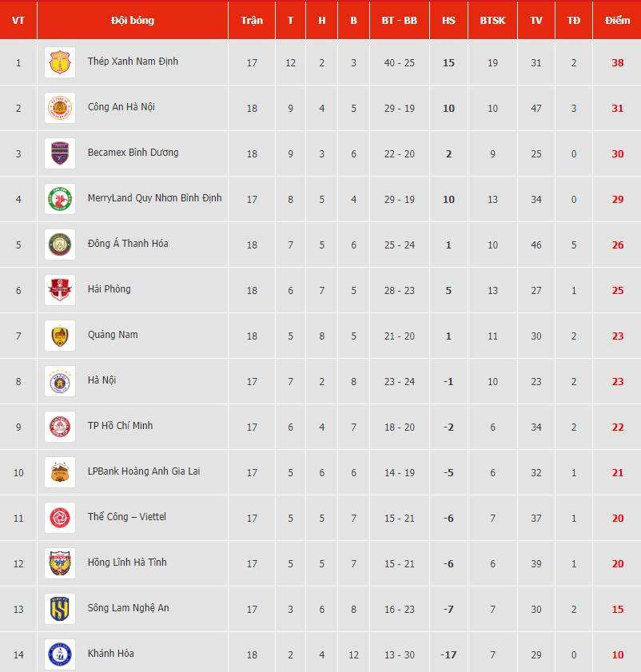This screenshot has width=641, height=672.
Task: Click the Thể Công – Viettel logo
Action: pos(60,518)
